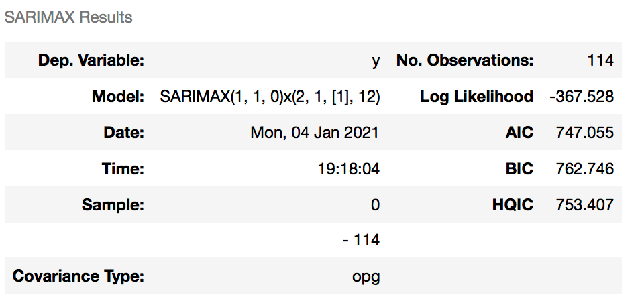Click the Log Likelihood label
The height and width of the screenshot is (303, 644).
(476, 97)
